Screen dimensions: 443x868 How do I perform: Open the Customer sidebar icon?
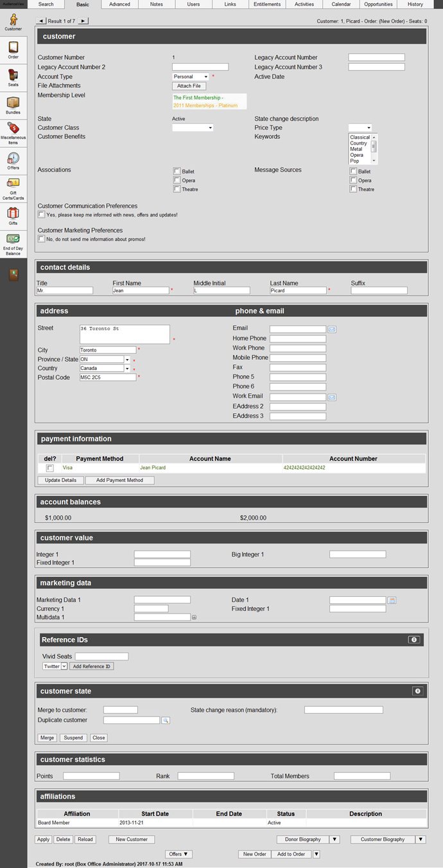point(13,22)
